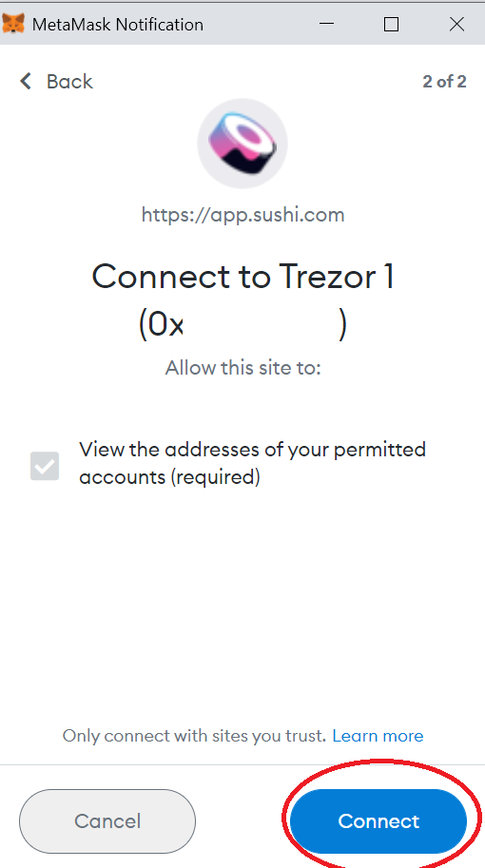Maximize the MetaMask Notification window

[x=392, y=24]
